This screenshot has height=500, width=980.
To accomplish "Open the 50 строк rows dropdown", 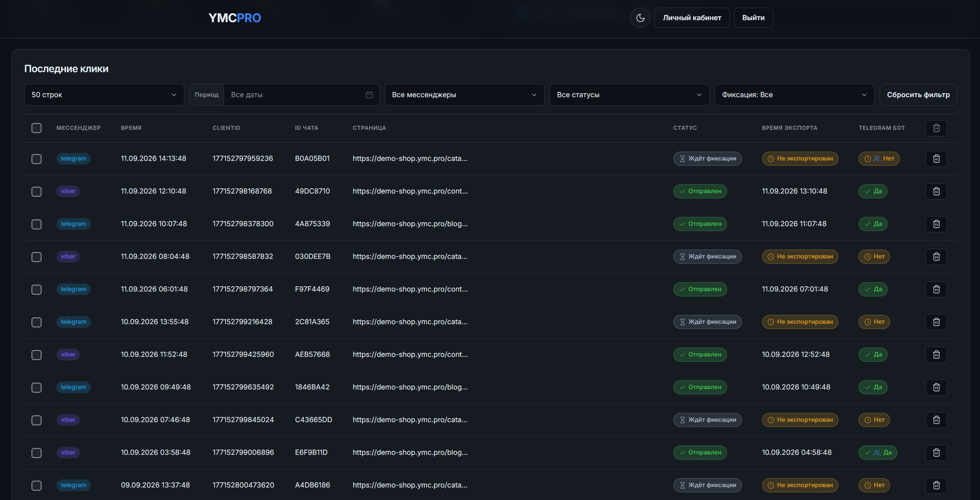I will click(x=104, y=95).
